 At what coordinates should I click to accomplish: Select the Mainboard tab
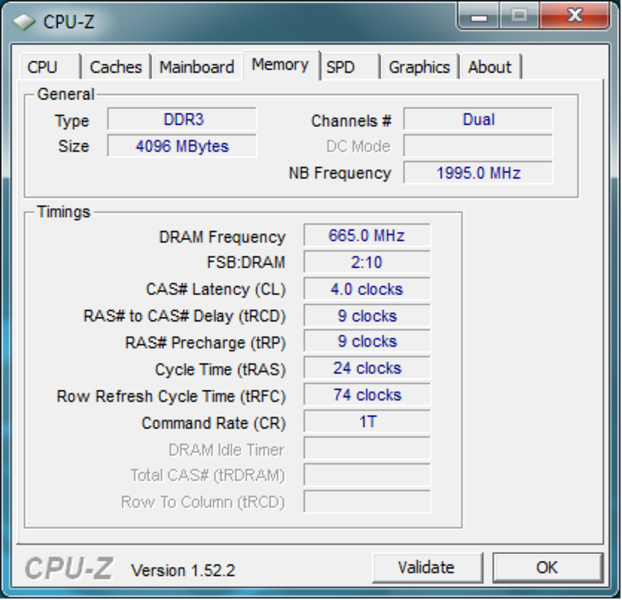pos(197,67)
